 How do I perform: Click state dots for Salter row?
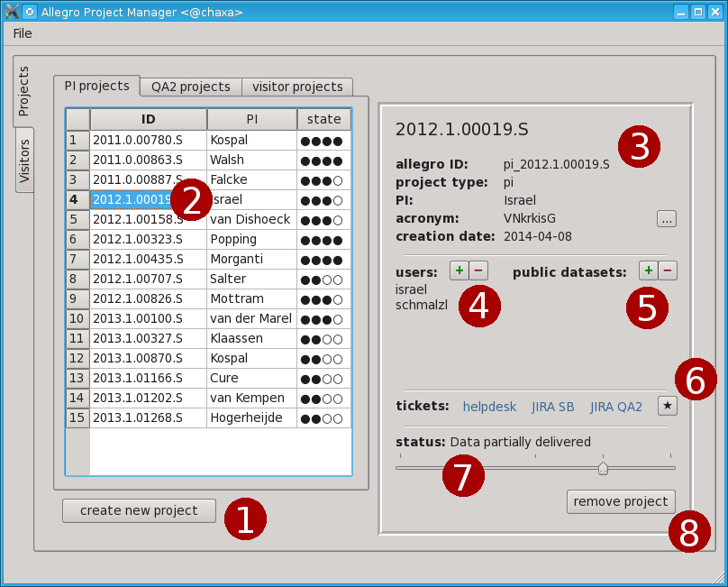[322, 280]
